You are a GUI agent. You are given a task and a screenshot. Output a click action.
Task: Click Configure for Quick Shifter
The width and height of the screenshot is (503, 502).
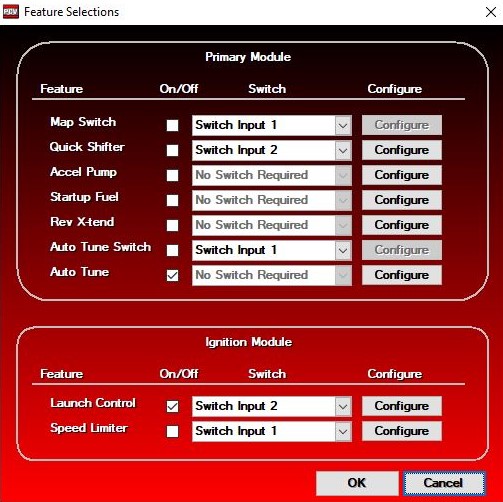pos(402,150)
